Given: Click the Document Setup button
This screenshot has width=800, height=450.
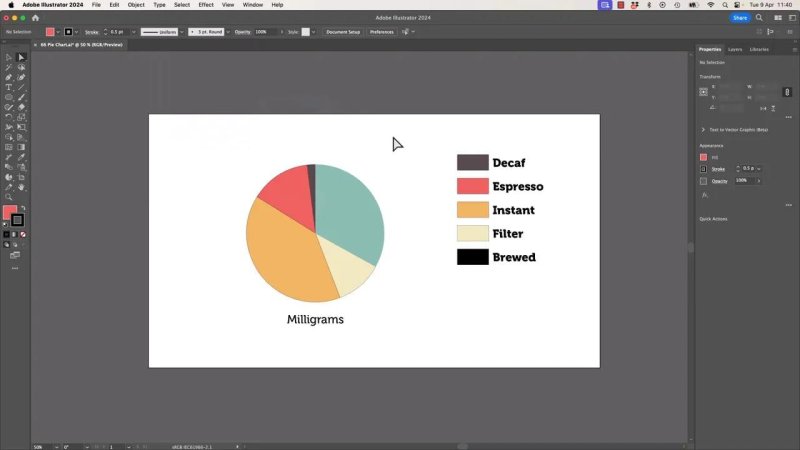Looking at the screenshot, I should 343,32.
